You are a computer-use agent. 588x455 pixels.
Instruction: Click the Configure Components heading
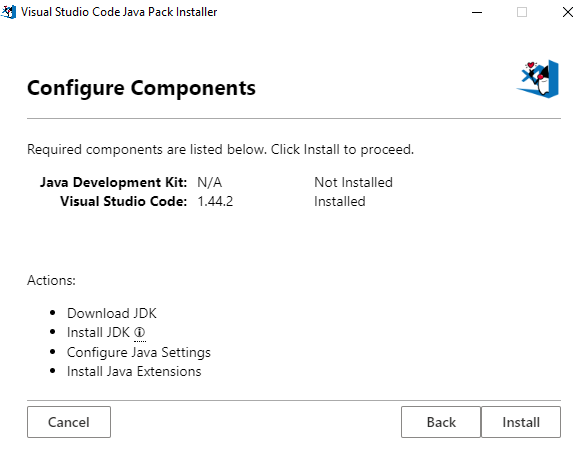141,88
